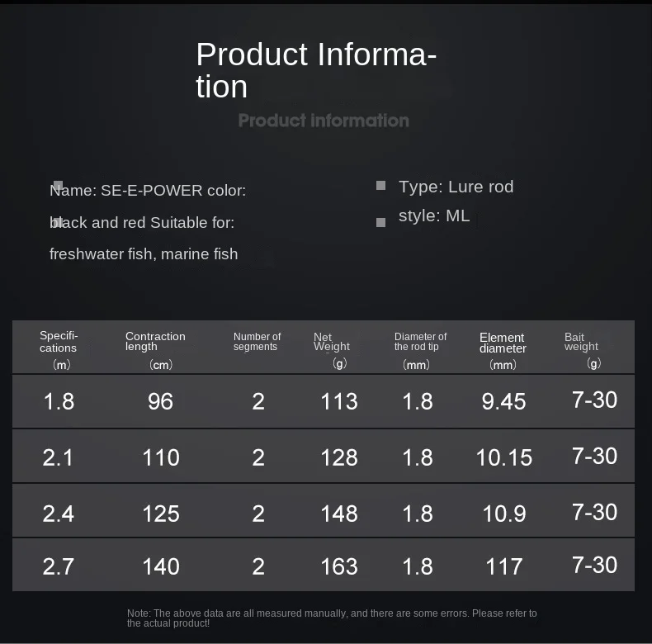Image resolution: width=652 pixels, height=644 pixels.
Task: Click the 9.45 element diameter cell
Action: [x=503, y=401]
